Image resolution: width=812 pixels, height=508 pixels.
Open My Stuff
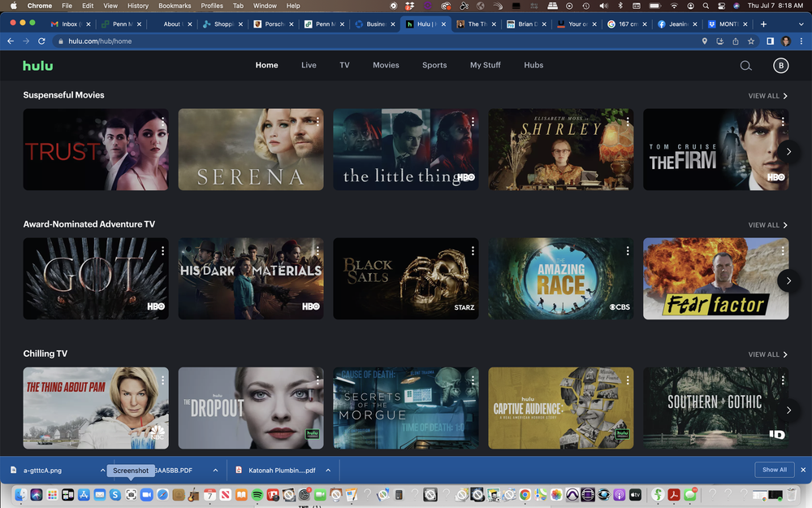(x=486, y=65)
